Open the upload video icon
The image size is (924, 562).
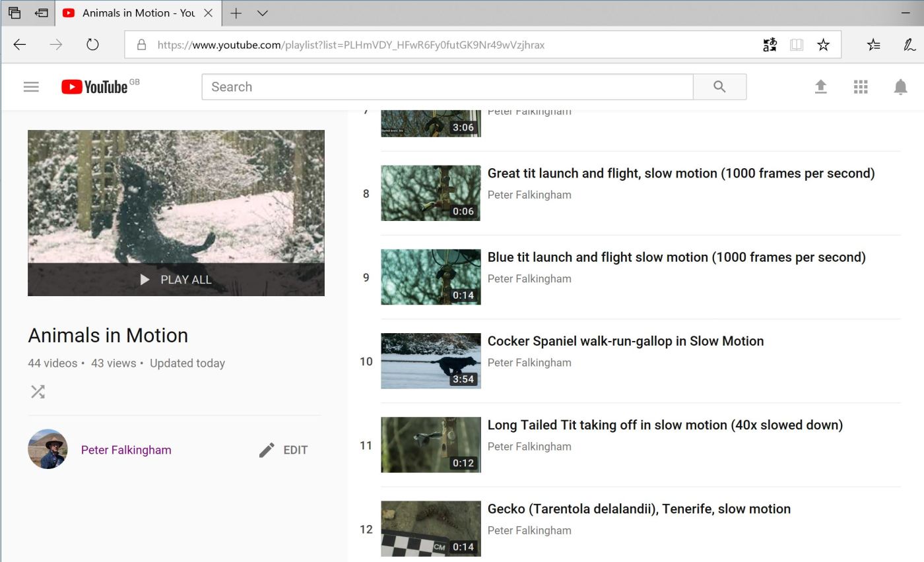[820, 86]
